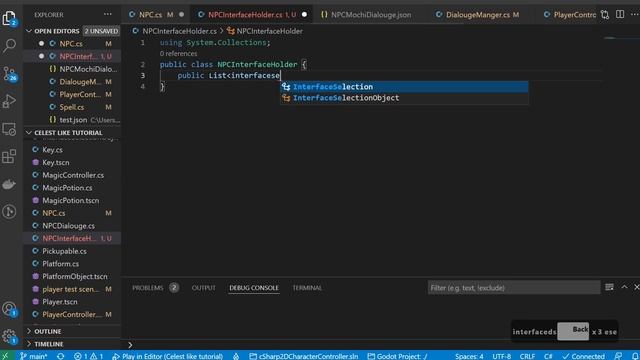Image resolution: width=640 pixels, height=360 pixels.
Task: Change indentation via Spaces: 4
Action: coord(469,356)
